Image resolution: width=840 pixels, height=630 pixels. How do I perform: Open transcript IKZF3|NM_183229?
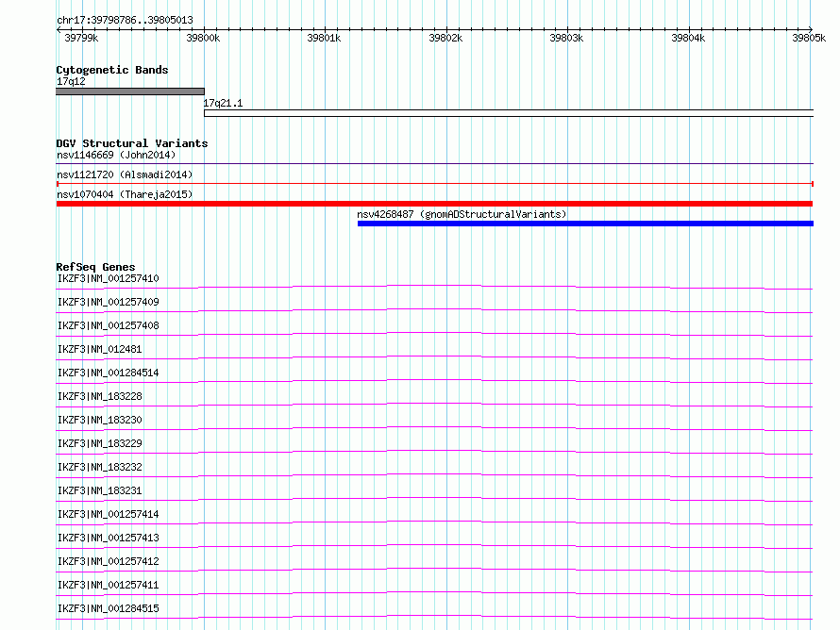(100, 443)
